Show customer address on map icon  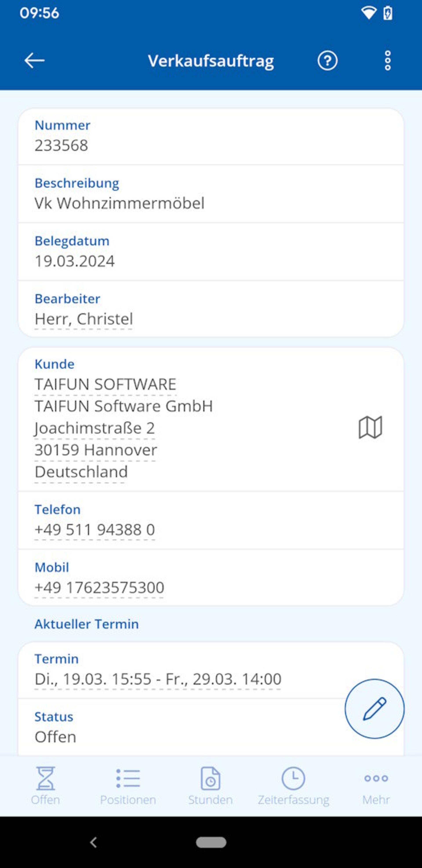(370, 427)
